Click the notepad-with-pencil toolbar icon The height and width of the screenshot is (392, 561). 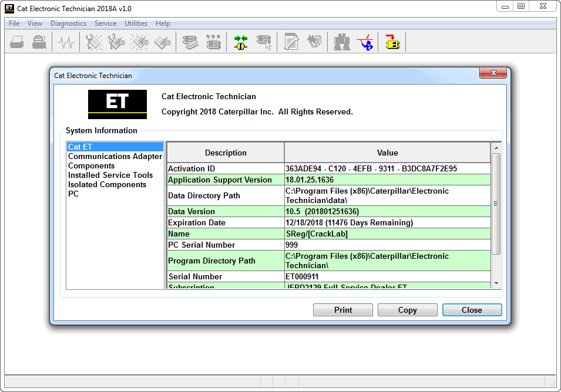click(x=291, y=42)
